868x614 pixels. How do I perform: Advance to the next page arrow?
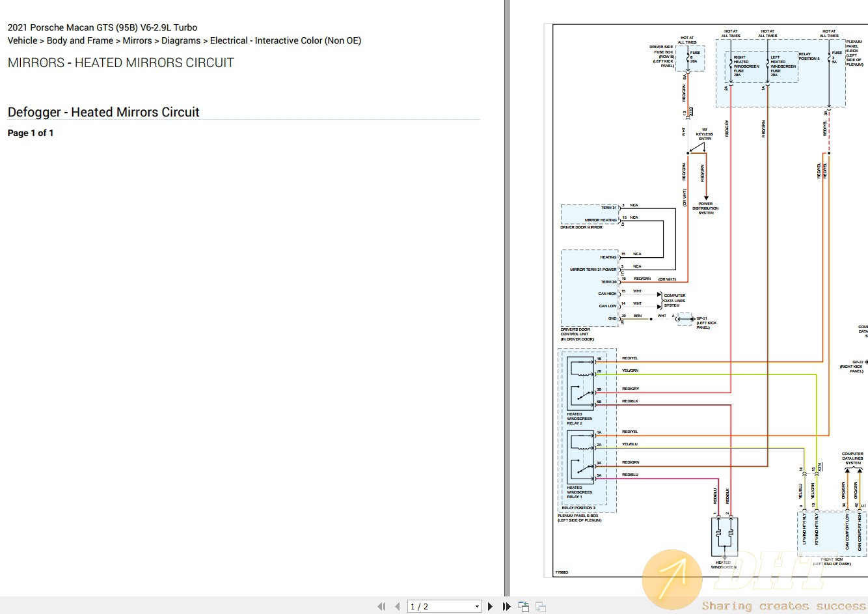(490, 606)
